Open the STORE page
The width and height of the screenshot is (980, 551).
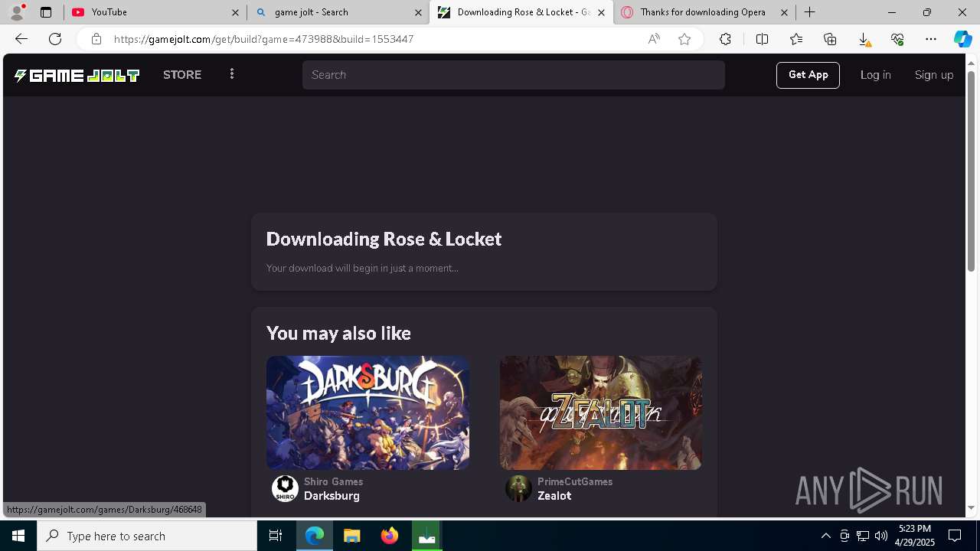(182, 75)
